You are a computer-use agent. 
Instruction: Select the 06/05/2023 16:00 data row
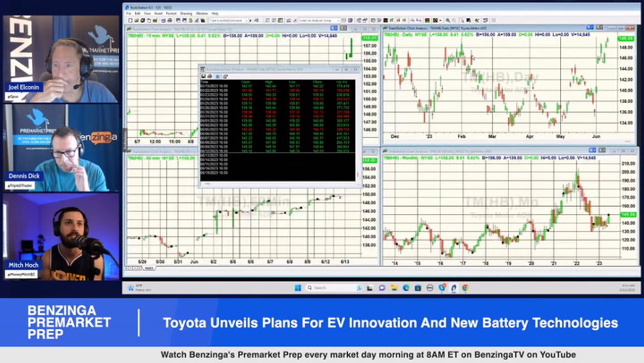coord(278,129)
